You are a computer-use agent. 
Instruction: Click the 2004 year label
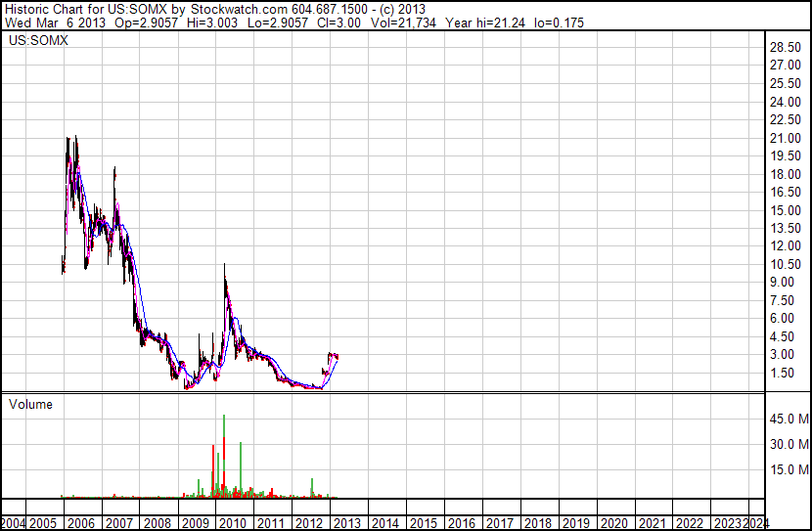(13, 523)
